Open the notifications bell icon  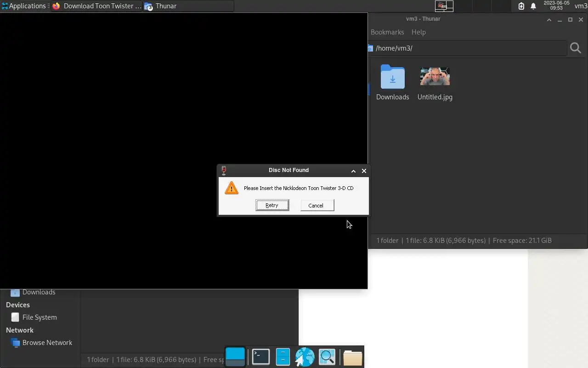[x=533, y=6]
